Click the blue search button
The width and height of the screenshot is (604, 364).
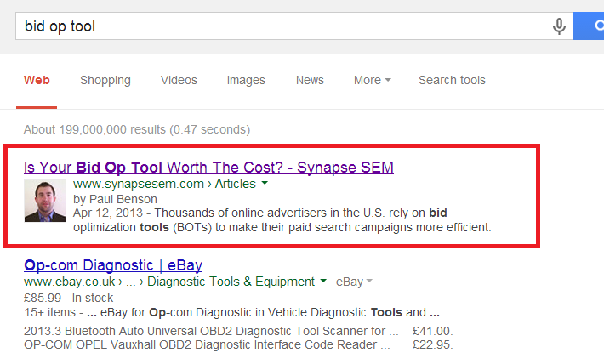coord(589,26)
